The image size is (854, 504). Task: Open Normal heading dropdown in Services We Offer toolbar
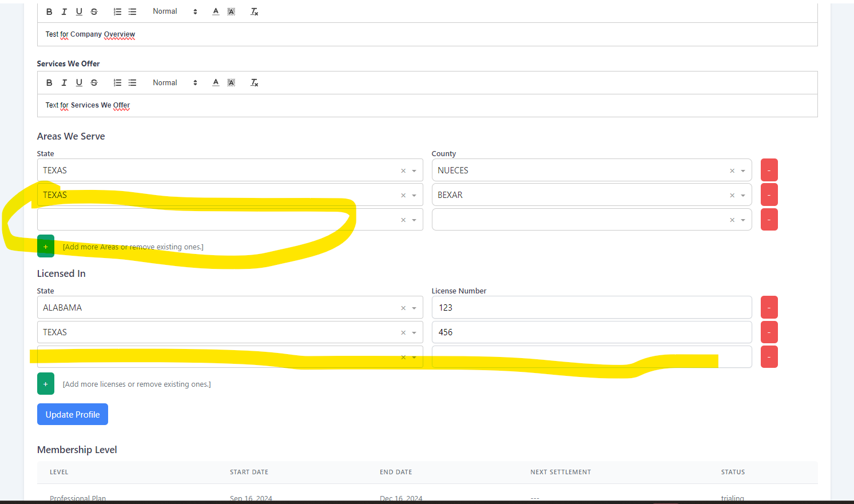[x=174, y=83]
